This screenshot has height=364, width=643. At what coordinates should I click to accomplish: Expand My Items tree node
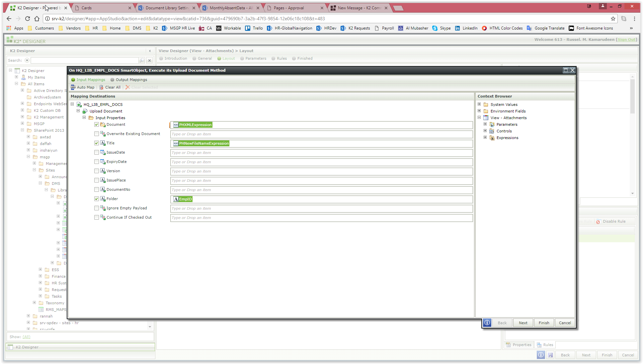tap(17, 77)
